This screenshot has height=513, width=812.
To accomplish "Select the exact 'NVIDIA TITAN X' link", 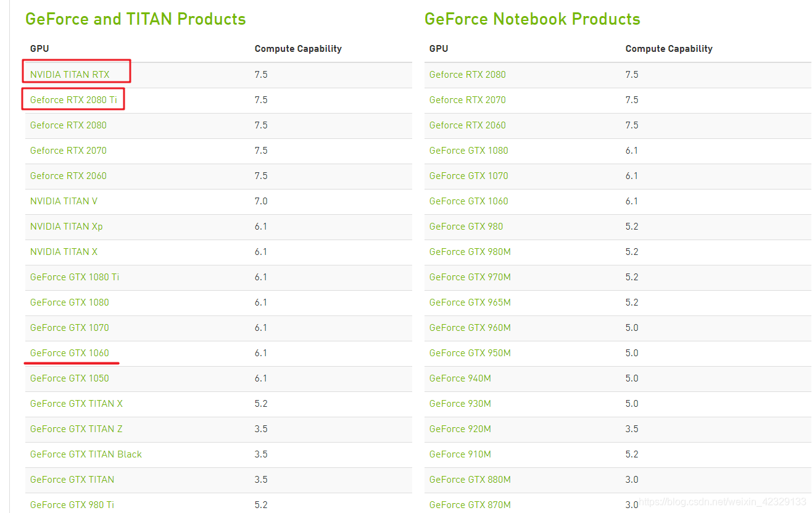I will pos(64,252).
